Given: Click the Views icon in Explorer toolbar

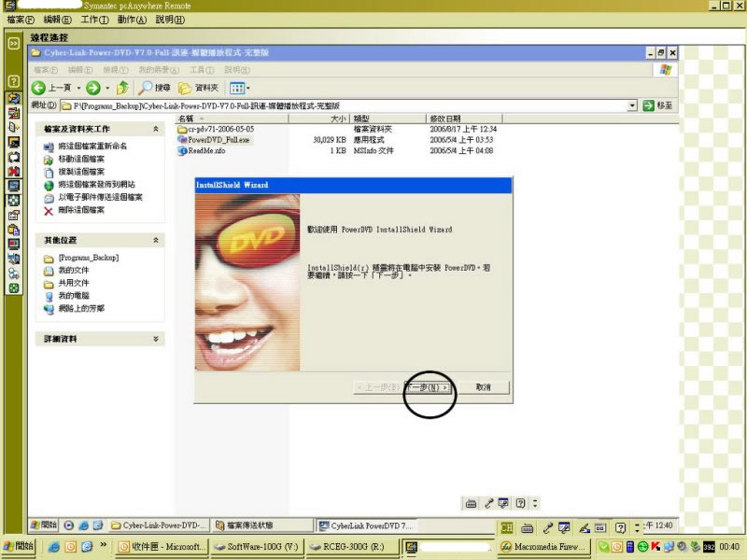Looking at the screenshot, I should (237, 88).
